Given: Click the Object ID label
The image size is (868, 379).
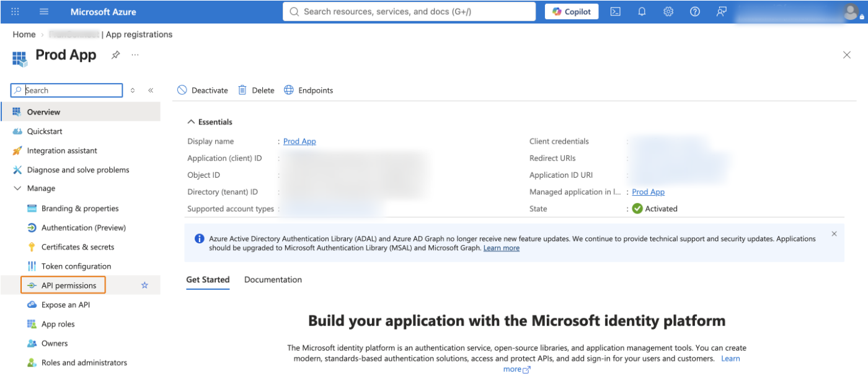Looking at the screenshot, I should pyautogui.click(x=203, y=175).
